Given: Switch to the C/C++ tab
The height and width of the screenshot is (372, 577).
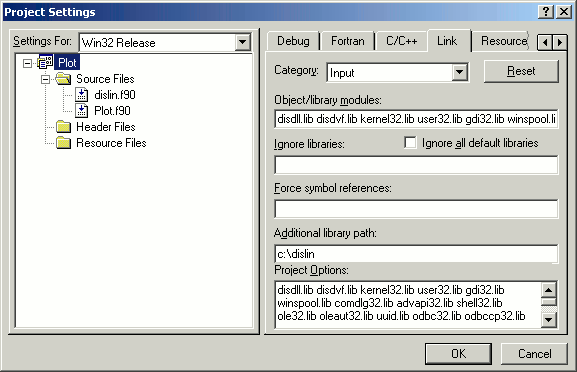Looking at the screenshot, I should [401, 41].
